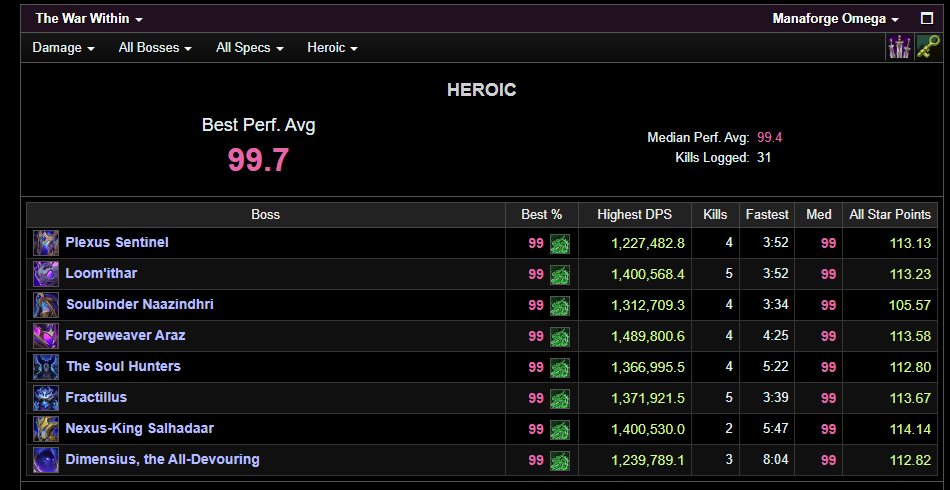Open Soulbinder Naazindhri boss link
Viewport: 950px width, 490px height.
[x=139, y=304]
